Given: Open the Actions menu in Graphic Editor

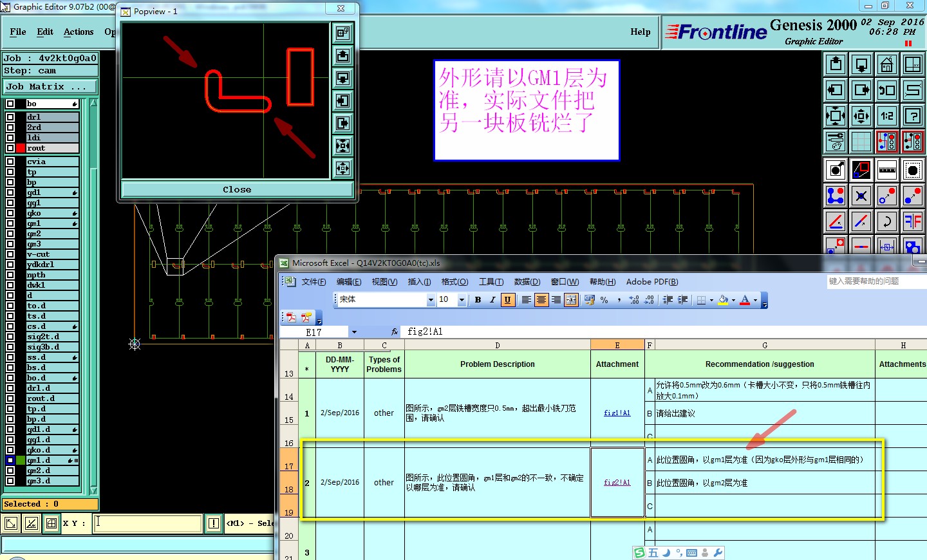Looking at the screenshot, I should (x=79, y=32).
